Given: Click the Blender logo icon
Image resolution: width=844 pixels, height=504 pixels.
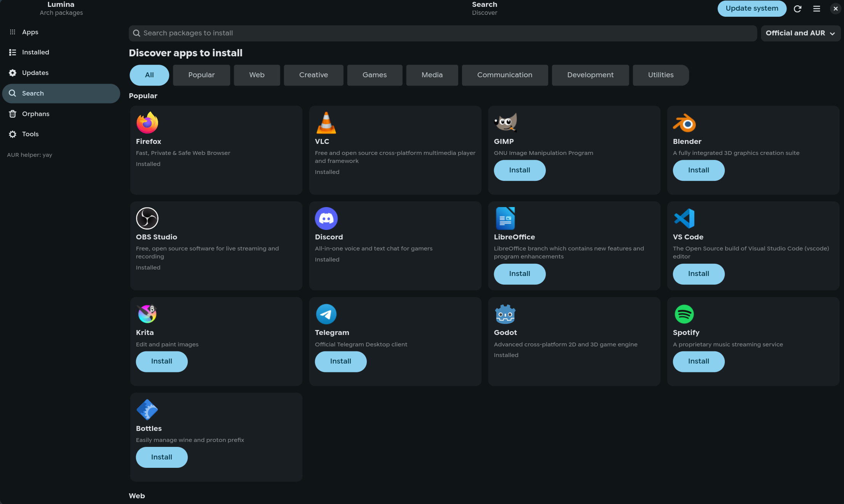Looking at the screenshot, I should pos(684,123).
